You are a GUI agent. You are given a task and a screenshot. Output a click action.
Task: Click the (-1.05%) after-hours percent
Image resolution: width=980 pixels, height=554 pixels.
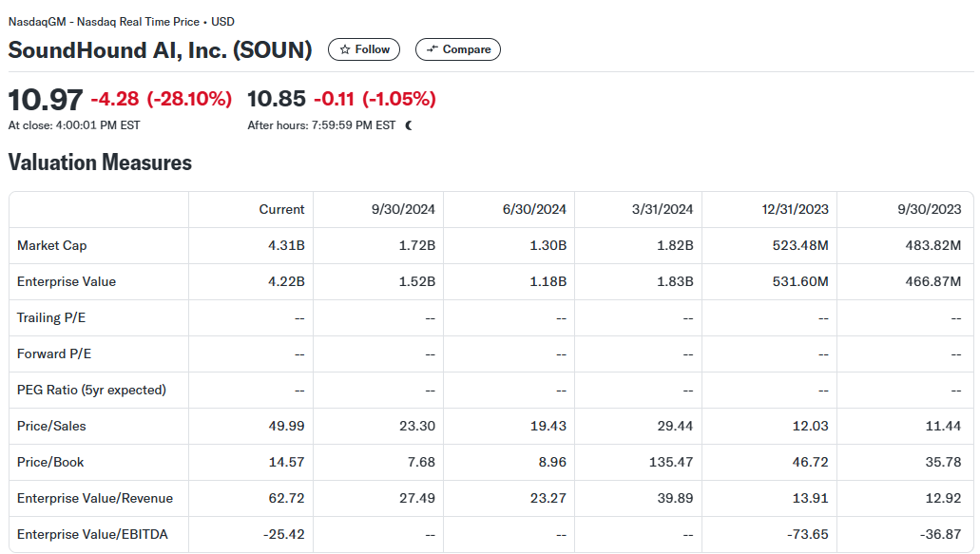399,99
